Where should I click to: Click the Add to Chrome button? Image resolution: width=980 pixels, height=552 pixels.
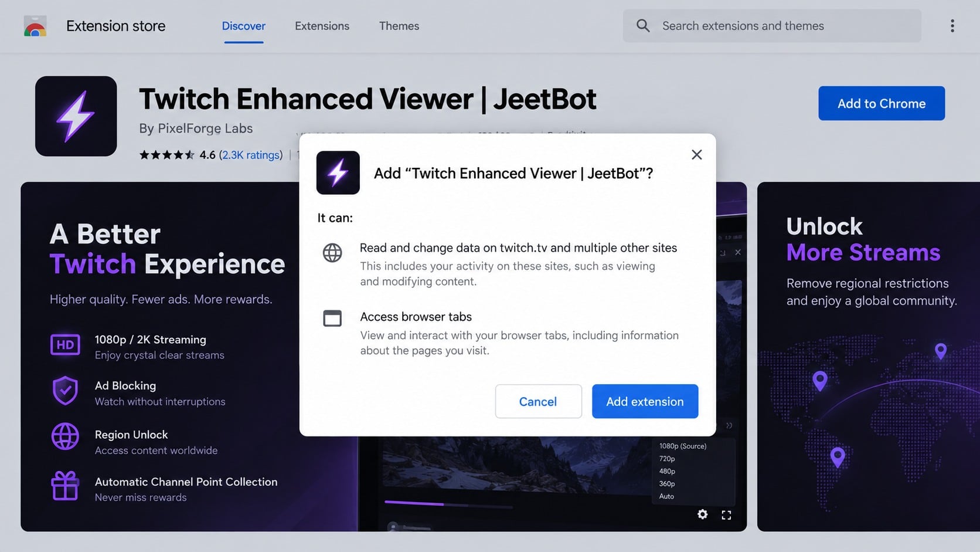click(x=882, y=103)
